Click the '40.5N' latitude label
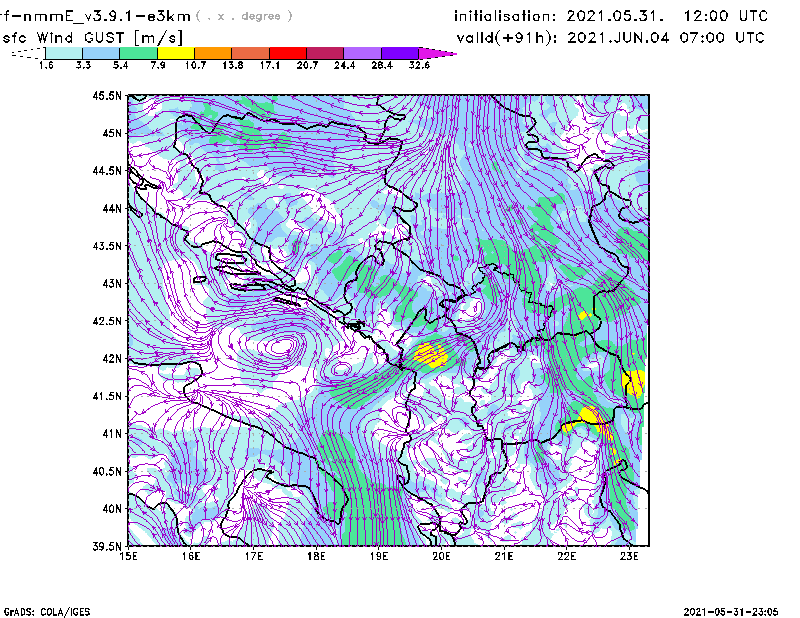 click(108, 472)
